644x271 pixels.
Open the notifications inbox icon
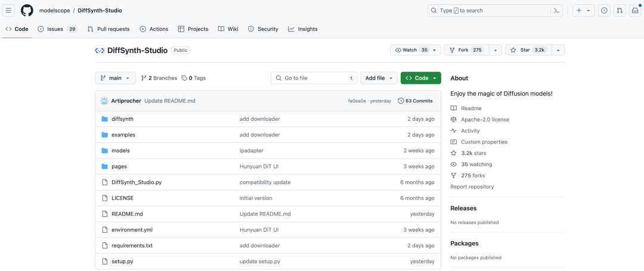pos(635,11)
